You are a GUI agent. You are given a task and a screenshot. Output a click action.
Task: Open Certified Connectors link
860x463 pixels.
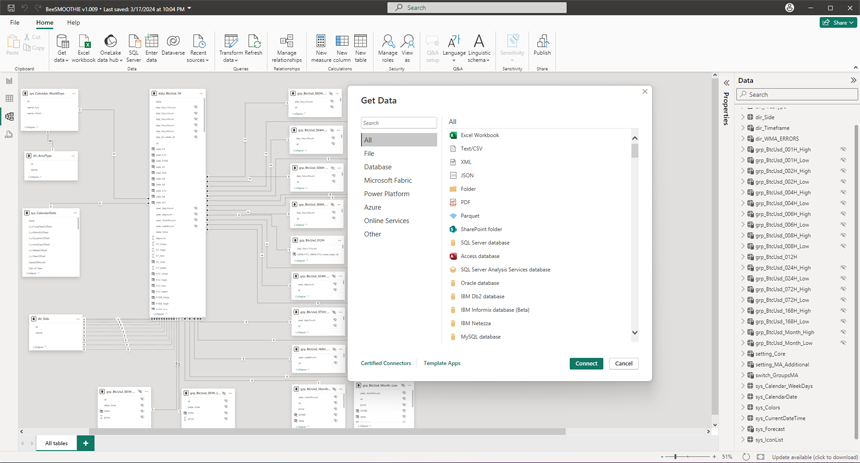pos(386,363)
